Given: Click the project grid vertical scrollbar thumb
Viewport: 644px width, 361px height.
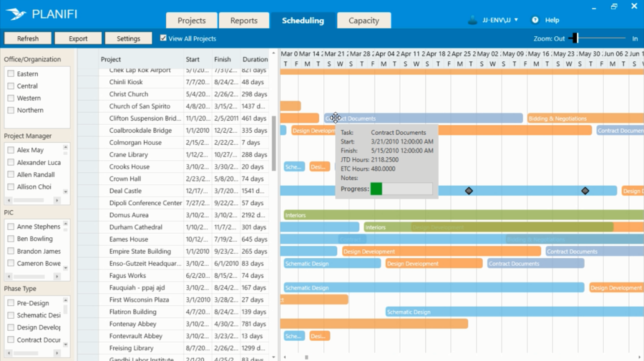Looking at the screenshot, I should click(x=274, y=143).
